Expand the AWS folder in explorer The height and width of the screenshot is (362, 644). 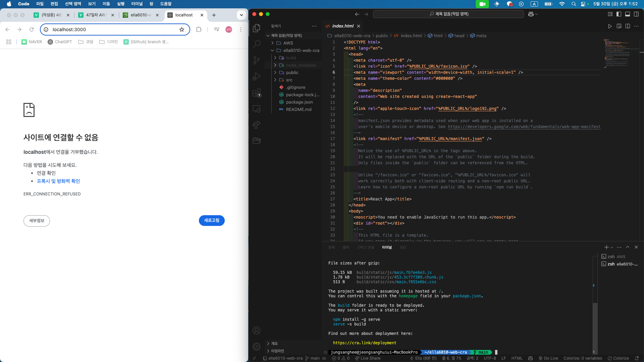pos(273,43)
